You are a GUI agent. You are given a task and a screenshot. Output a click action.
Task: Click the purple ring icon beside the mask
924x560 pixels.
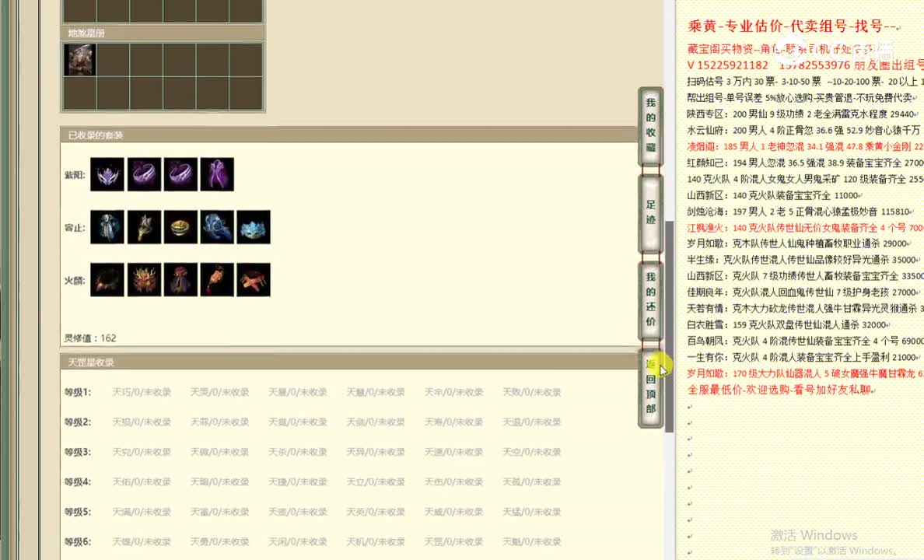[x=144, y=174]
